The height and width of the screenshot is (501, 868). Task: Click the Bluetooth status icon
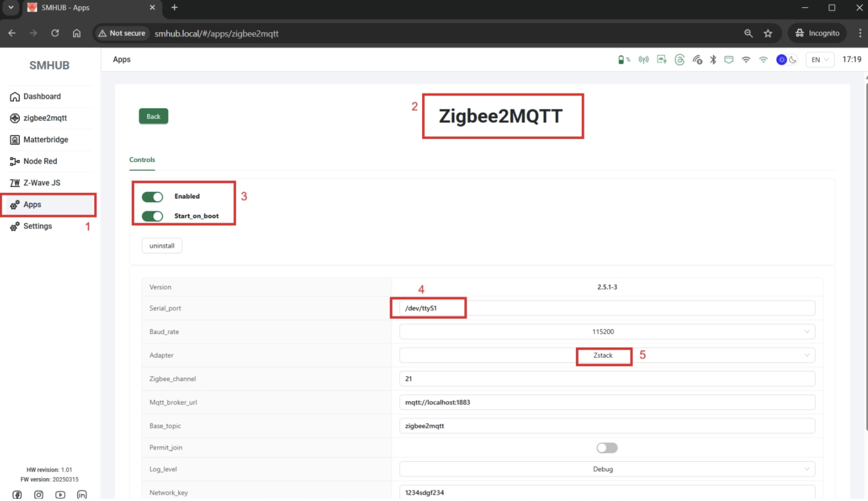tap(713, 60)
